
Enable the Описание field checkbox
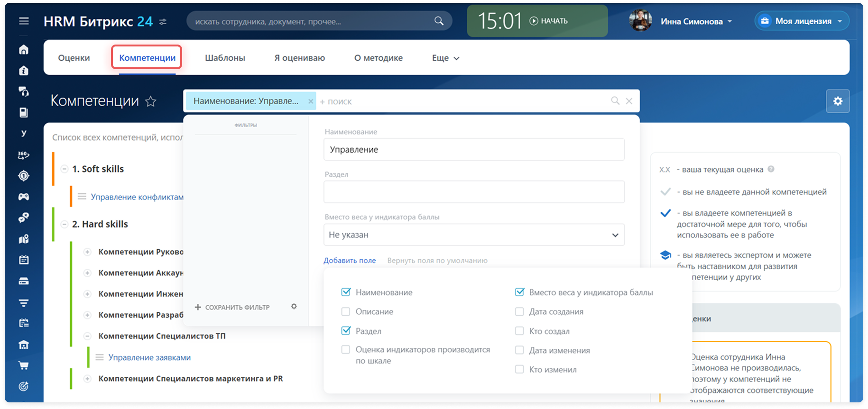coord(346,312)
